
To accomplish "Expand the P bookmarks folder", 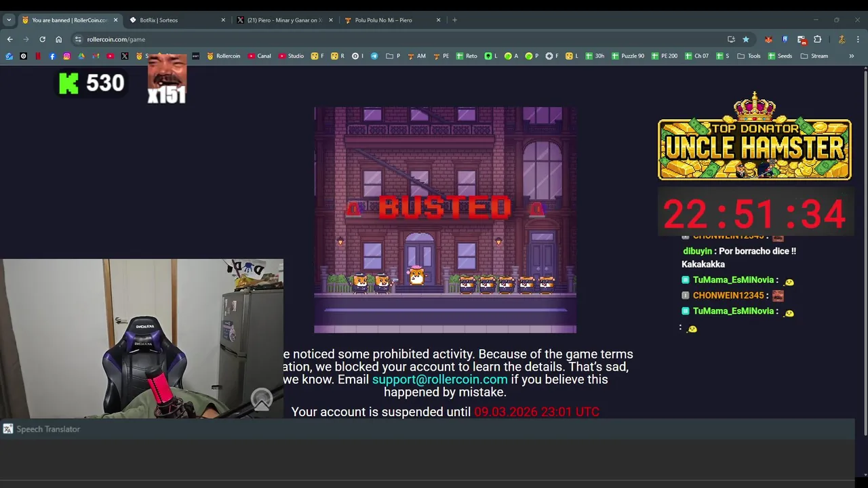I will click(x=393, y=56).
